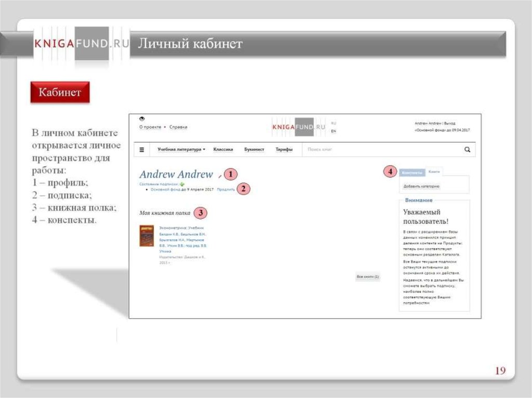The height and width of the screenshot is (398, 532).
Task: Open the Букинист menu item
Action: [254, 149]
